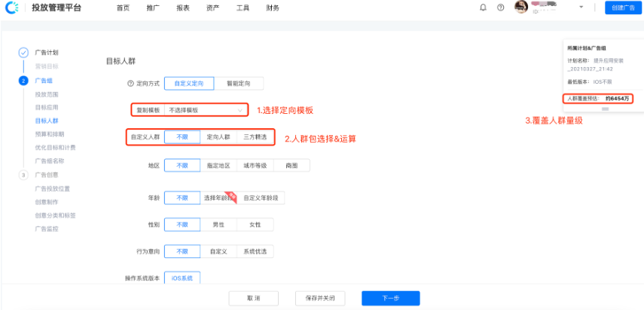
Task: Select 女性 gender option
Action: coord(255,225)
